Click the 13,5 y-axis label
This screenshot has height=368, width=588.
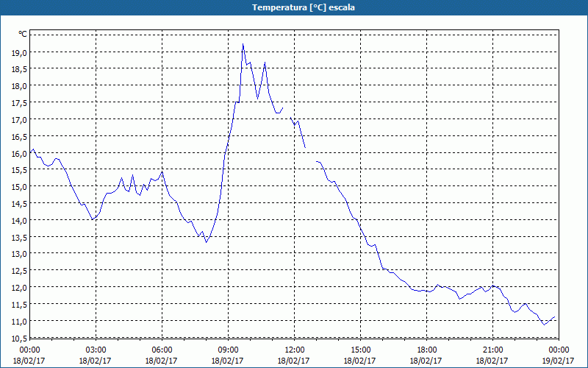pos(20,238)
